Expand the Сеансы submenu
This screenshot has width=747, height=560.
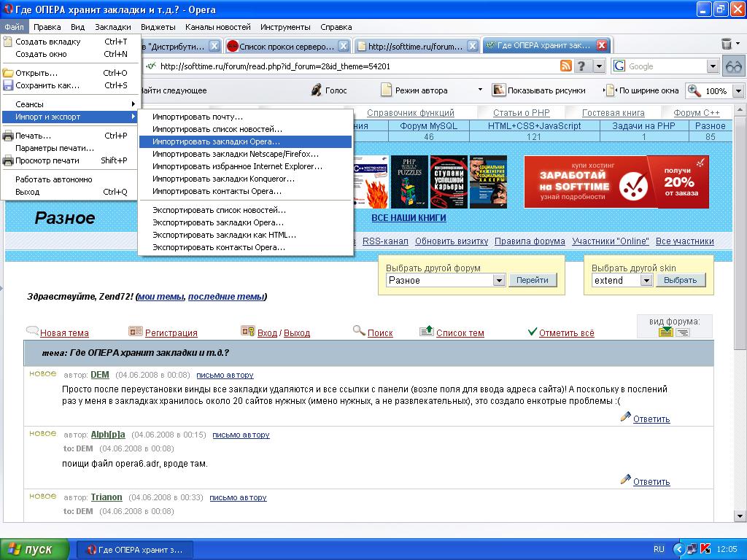(x=69, y=104)
